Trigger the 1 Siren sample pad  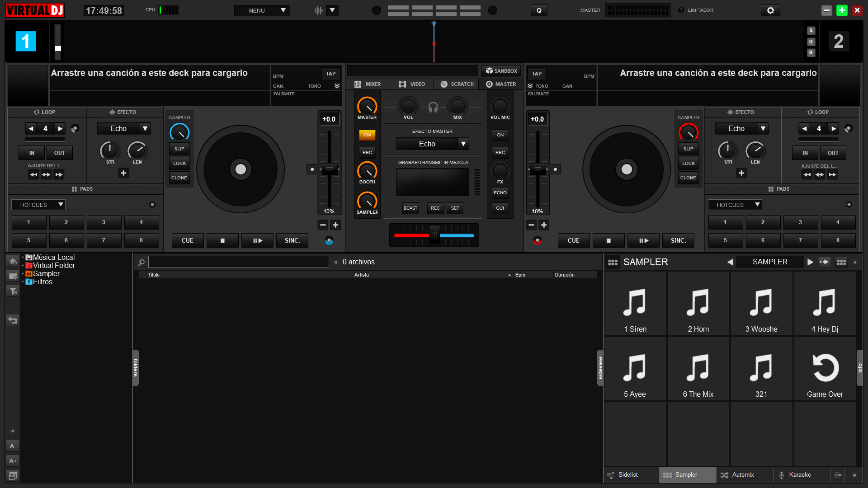tap(635, 304)
